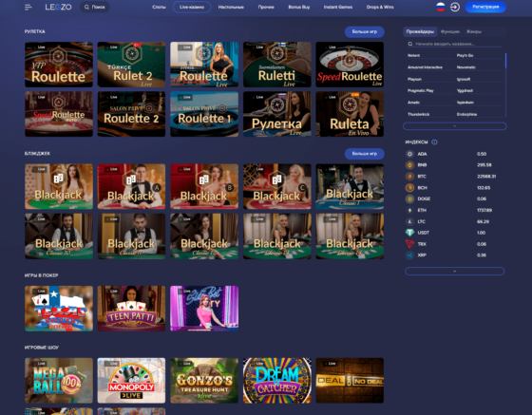Open Speed Roulette Live game thumbnail
The height and width of the screenshot is (415, 532).
click(350, 65)
